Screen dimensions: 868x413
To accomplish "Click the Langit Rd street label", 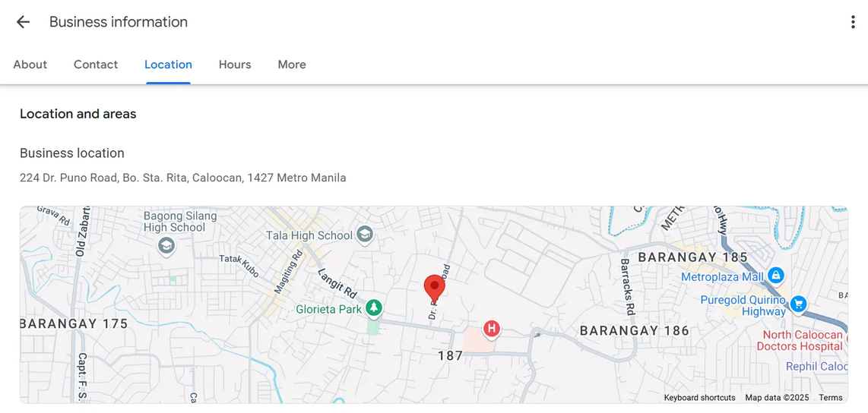I will coord(337,283).
